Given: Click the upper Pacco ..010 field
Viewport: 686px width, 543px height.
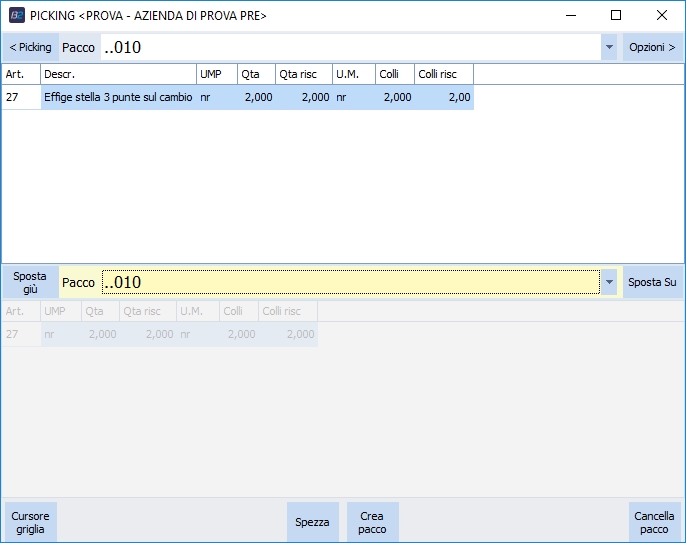Looking at the screenshot, I should 351,47.
